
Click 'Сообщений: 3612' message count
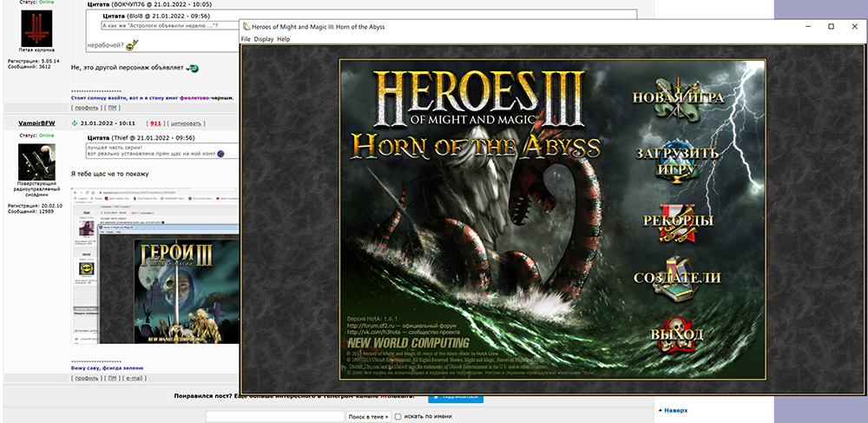coord(29,66)
